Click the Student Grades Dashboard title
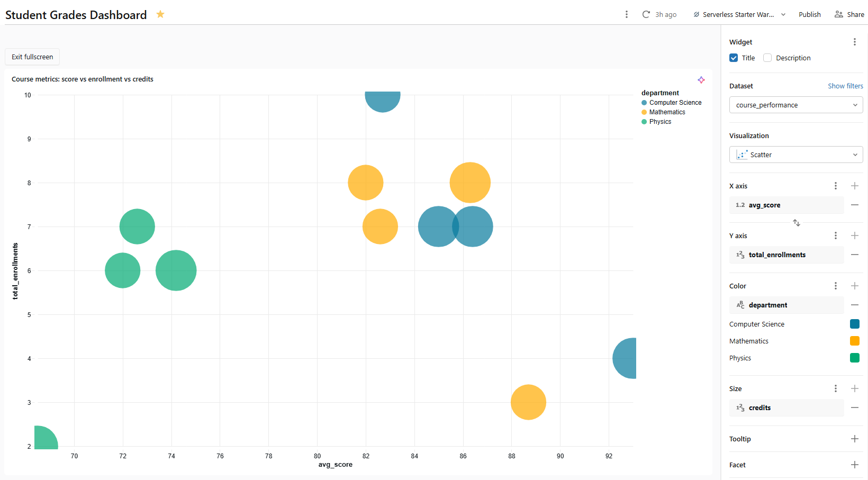The width and height of the screenshot is (868, 480). coord(76,15)
